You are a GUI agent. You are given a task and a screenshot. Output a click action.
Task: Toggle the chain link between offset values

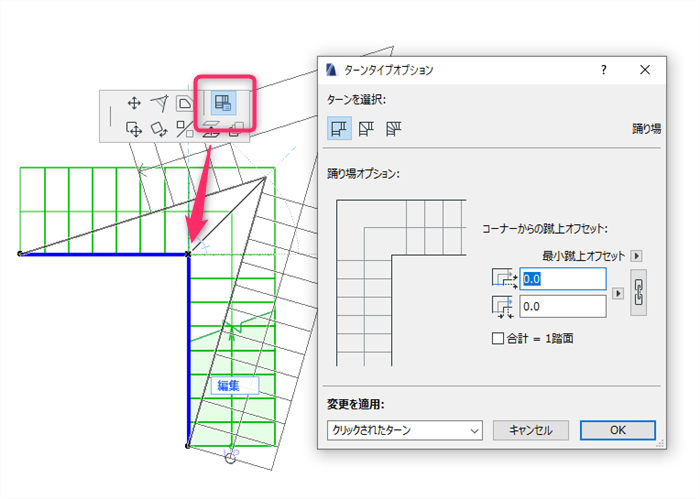(x=638, y=292)
